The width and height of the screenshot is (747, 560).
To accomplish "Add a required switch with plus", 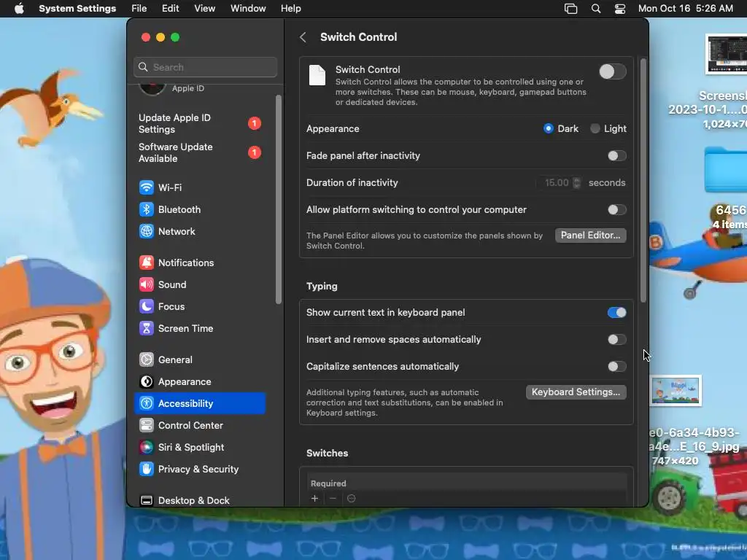I will tap(314, 499).
